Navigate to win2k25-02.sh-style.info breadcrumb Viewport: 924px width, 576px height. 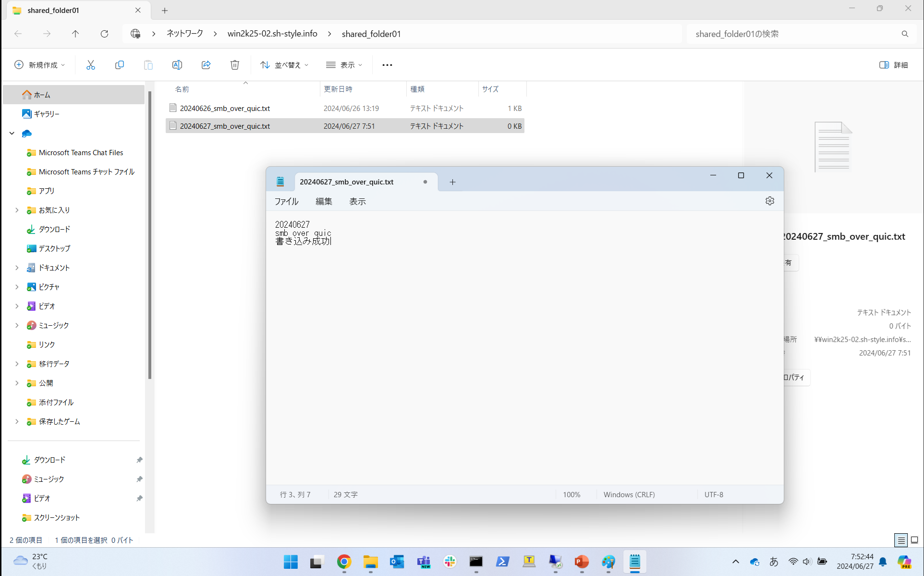click(x=272, y=34)
